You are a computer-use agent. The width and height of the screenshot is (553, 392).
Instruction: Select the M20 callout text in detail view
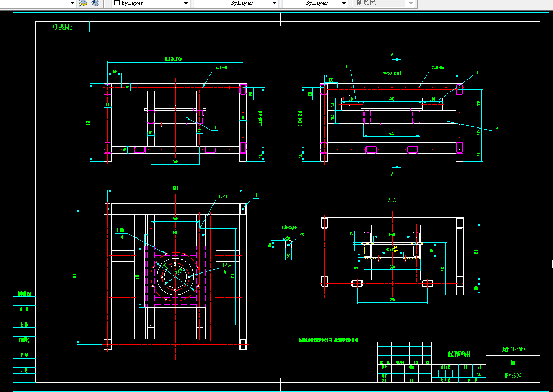[x=302, y=235]
